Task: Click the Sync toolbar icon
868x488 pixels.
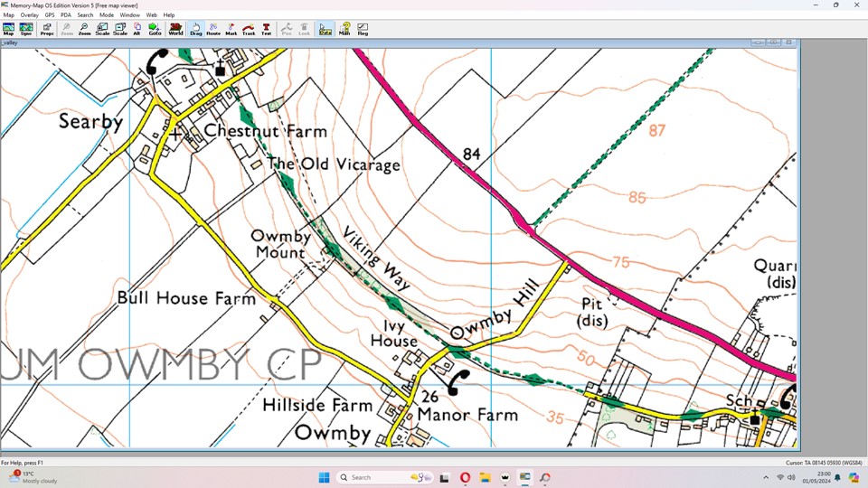Action: pyautogui.click(x=26, y=29)
